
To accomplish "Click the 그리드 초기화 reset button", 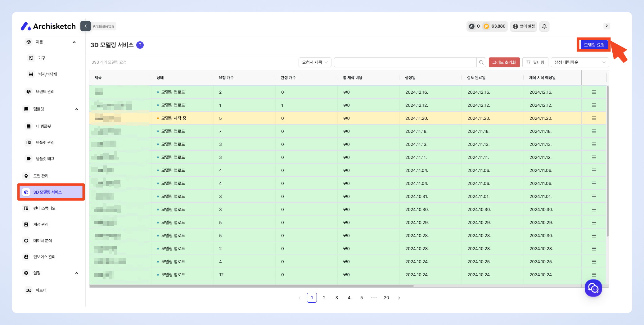I will tap(504, 62).
